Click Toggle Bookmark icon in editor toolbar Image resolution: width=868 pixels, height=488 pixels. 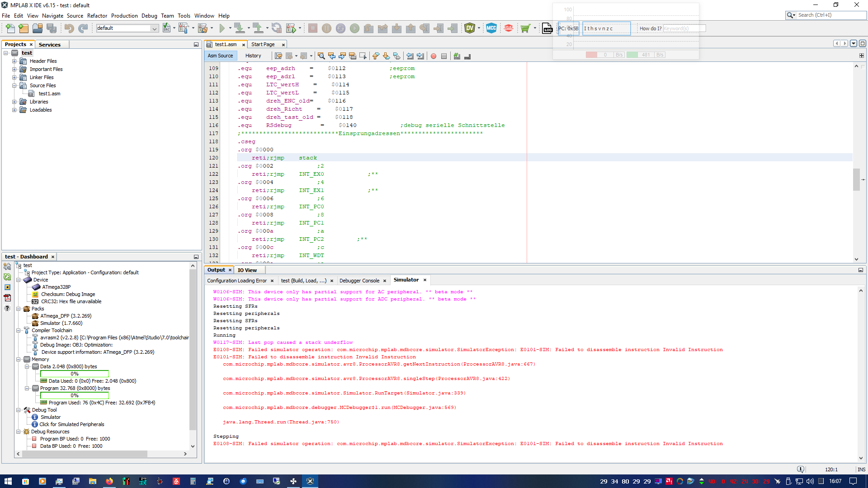[396, 56]
